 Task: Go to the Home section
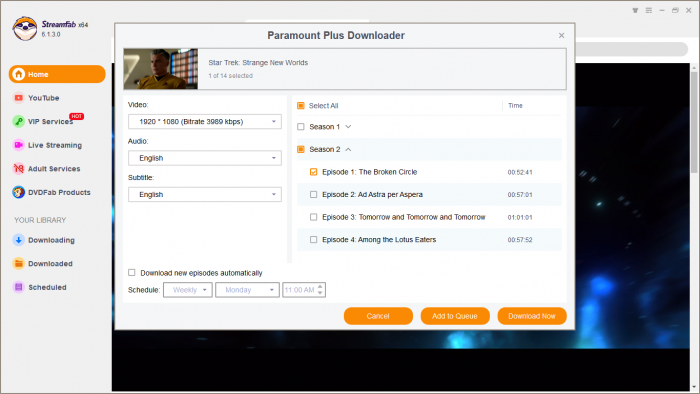click(x=57, y=74)
